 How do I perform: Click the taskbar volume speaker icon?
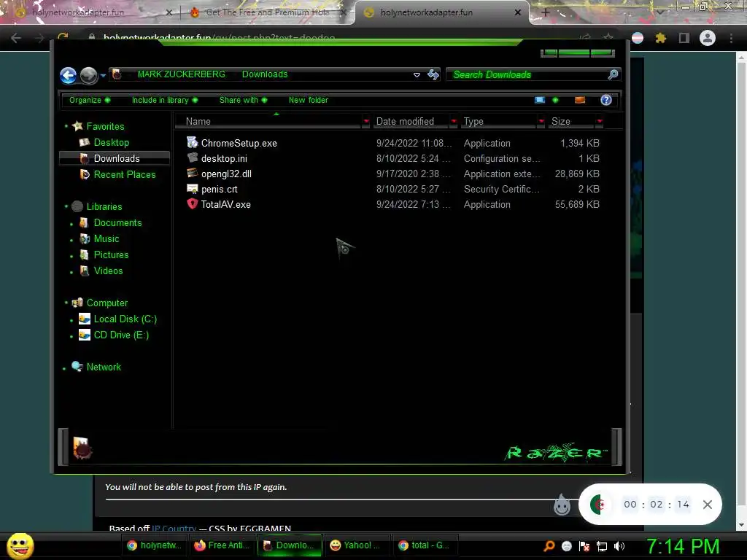pyautogui.click(x=619, y=547)
